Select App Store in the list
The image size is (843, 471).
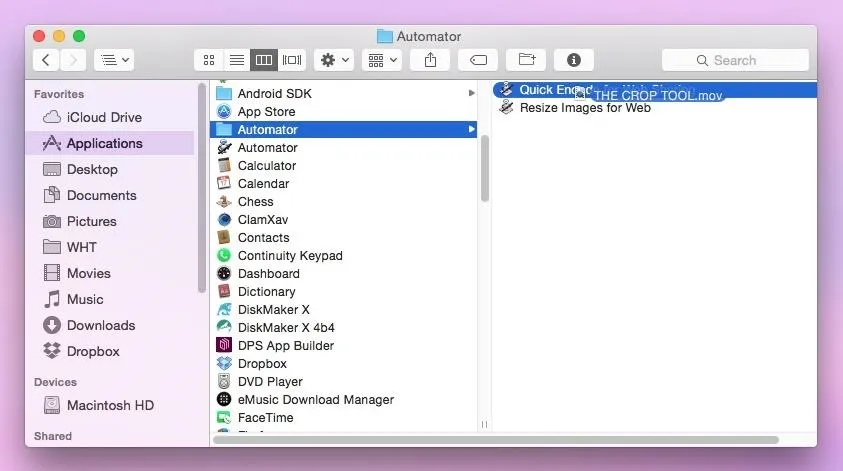(x=344, y=111)
